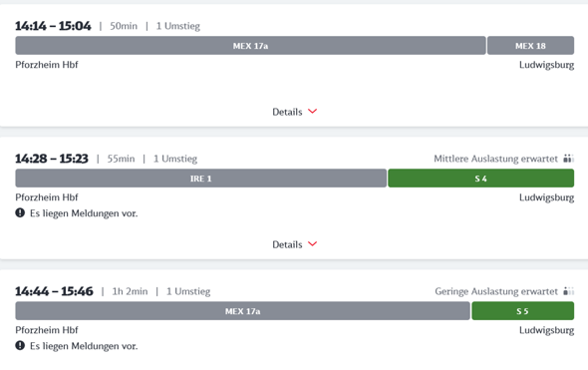This screenshot has width=588, height=370.
Task: Select the MEX 18 segment bar
Action: (x=530, y=46)
